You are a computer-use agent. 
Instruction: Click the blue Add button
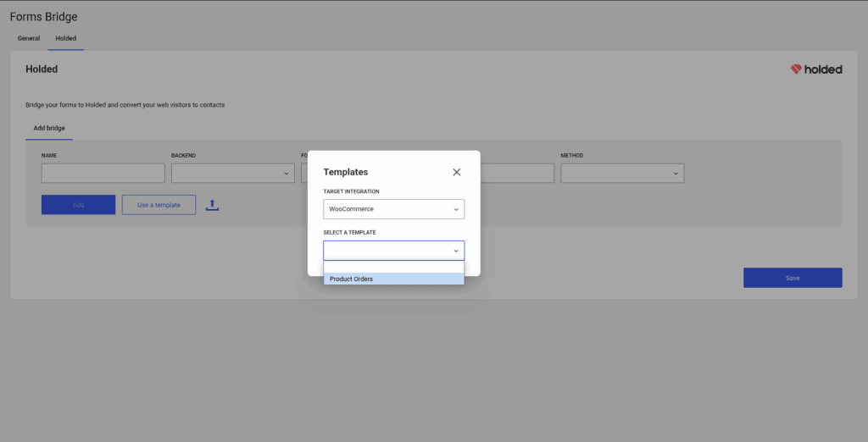78,205
